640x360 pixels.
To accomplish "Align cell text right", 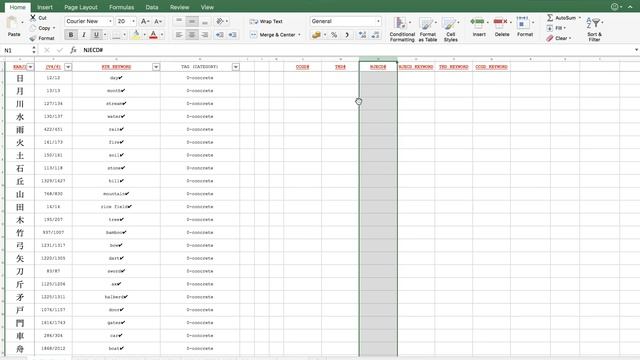I will (205, 35).
